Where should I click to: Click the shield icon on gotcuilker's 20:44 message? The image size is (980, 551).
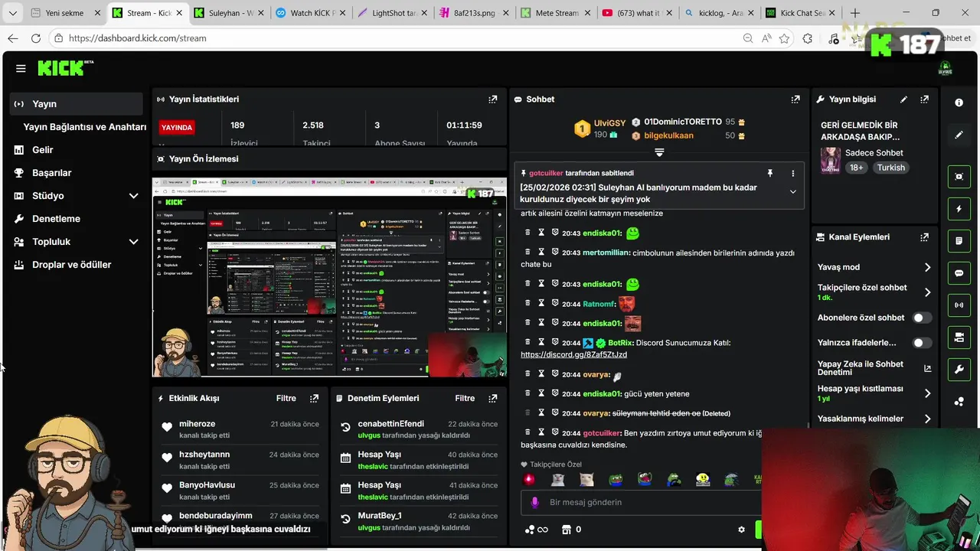click(555, 432)
